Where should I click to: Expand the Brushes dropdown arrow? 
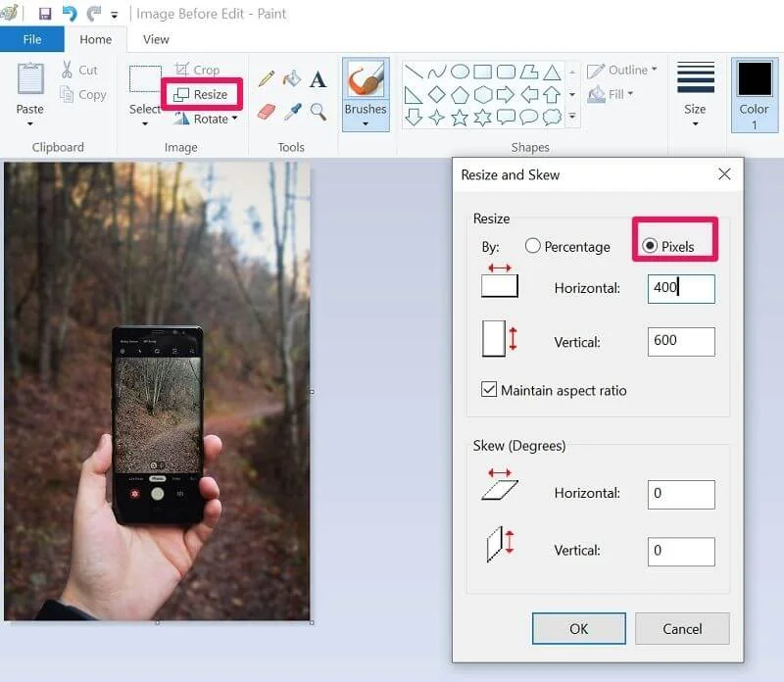pos(366,123)
